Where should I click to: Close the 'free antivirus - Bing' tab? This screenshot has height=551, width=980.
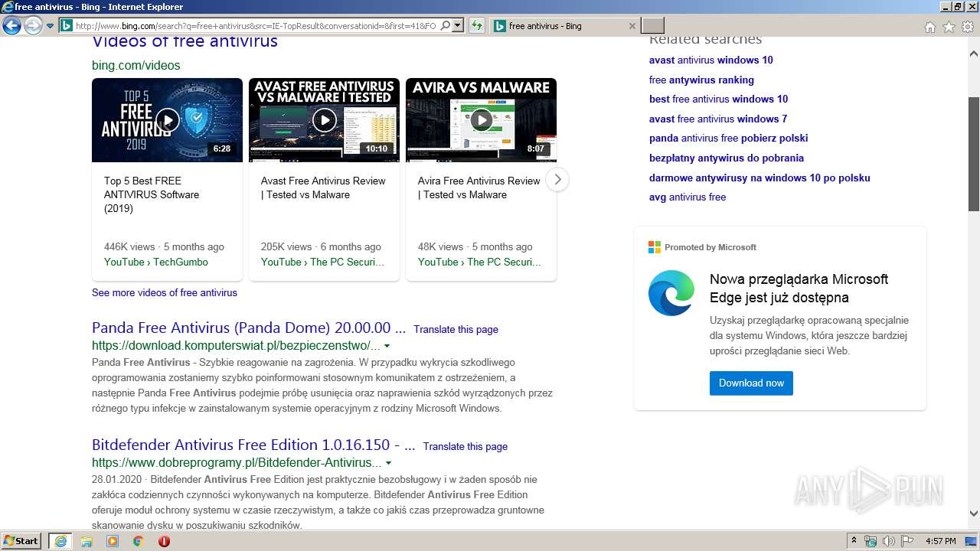[632, 26]
